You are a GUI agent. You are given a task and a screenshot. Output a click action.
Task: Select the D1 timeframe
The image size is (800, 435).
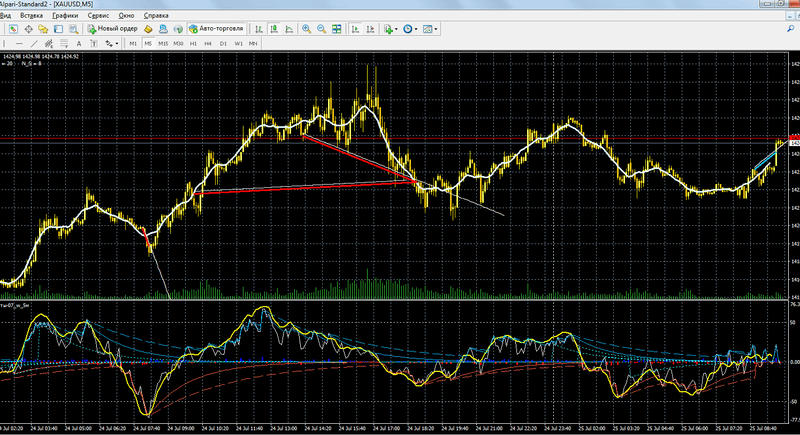click(x=223, y=44)
